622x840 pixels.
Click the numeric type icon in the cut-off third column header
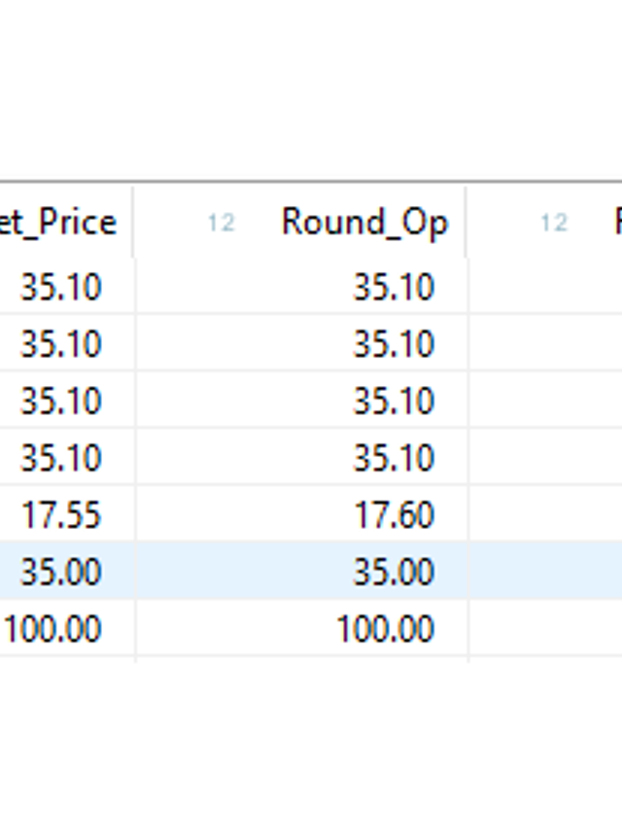[554, 223]
